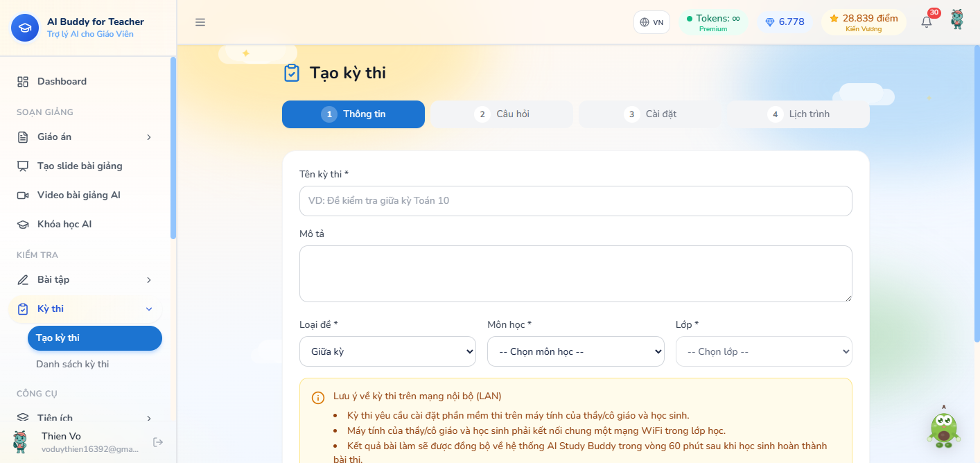
Task: Open the Loại đề dropdown showing Giữa kỳ
Action: coord(387,351)
